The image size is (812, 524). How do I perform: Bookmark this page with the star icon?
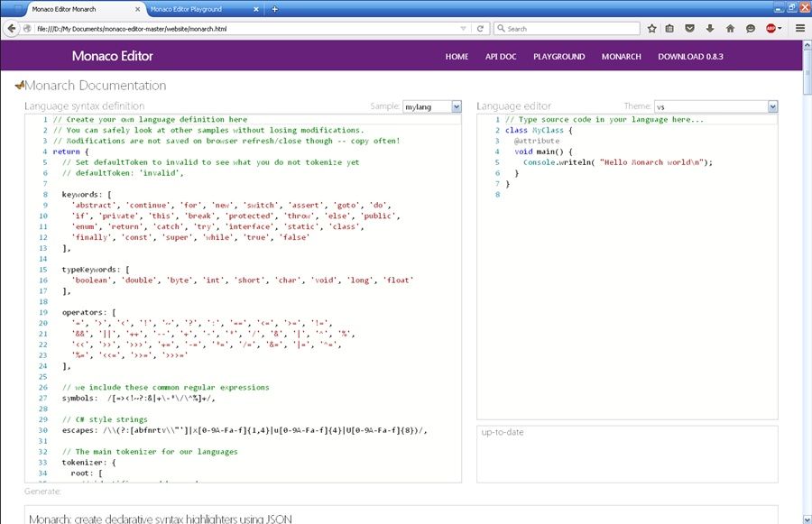tap(651, 29)
